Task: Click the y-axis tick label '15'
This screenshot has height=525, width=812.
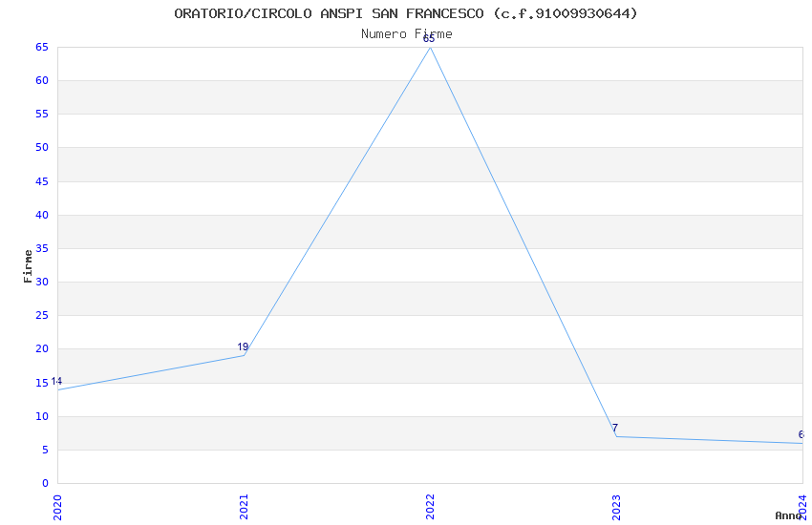Action: click(x=42, y=384)
